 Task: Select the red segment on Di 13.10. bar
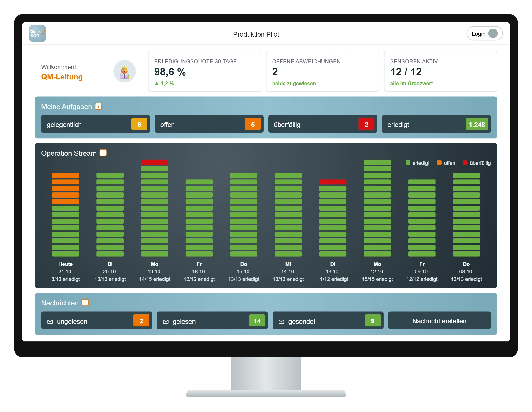pyautogui.click(x=333, y=182)
